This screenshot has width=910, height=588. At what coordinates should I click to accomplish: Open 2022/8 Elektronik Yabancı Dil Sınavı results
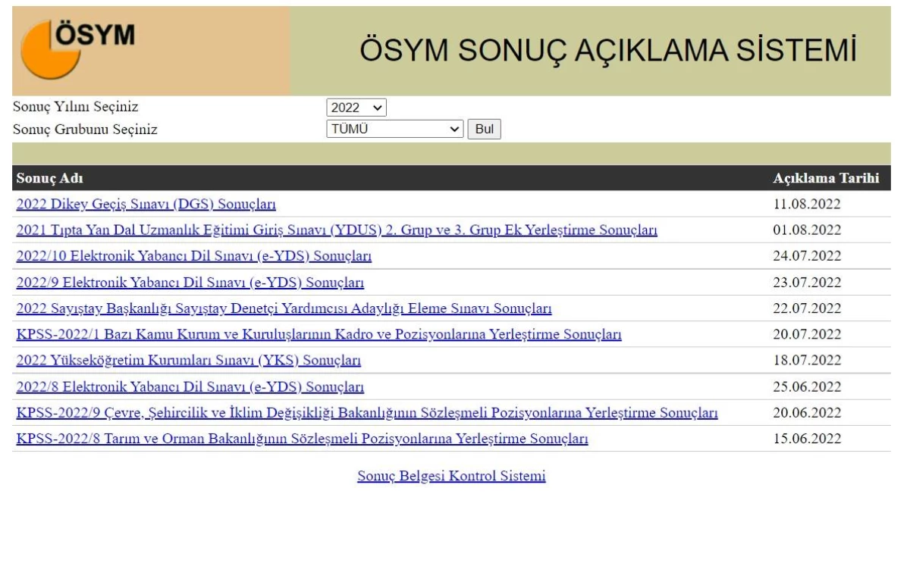pyautogui.click(x=190, y=387)
